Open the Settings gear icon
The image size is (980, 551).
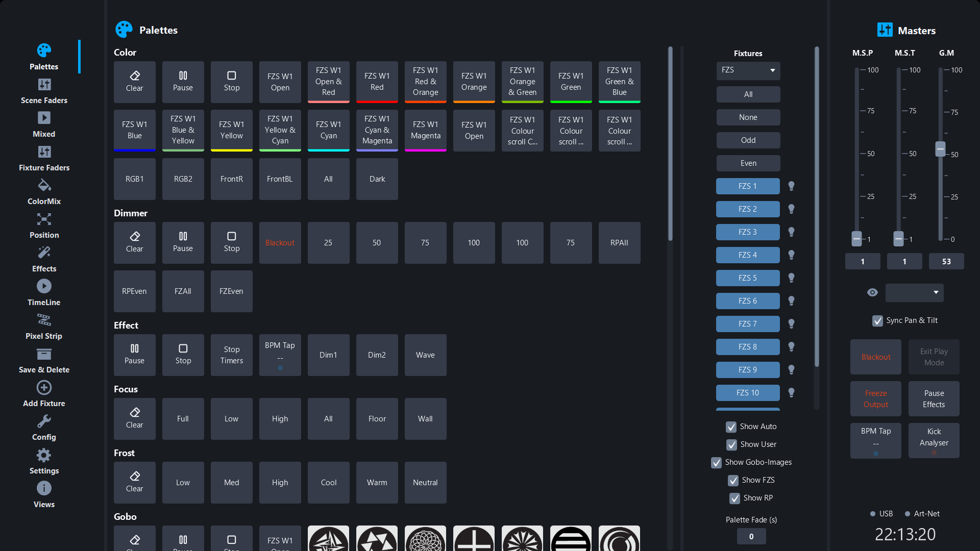tap(44, 455)
